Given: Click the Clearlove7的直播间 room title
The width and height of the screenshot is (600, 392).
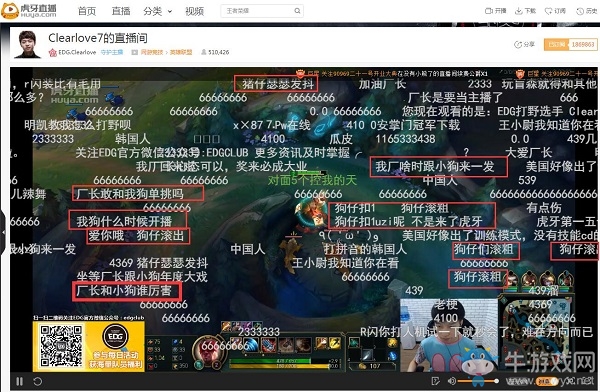Looking at the screenshot, I should (98, 38).
